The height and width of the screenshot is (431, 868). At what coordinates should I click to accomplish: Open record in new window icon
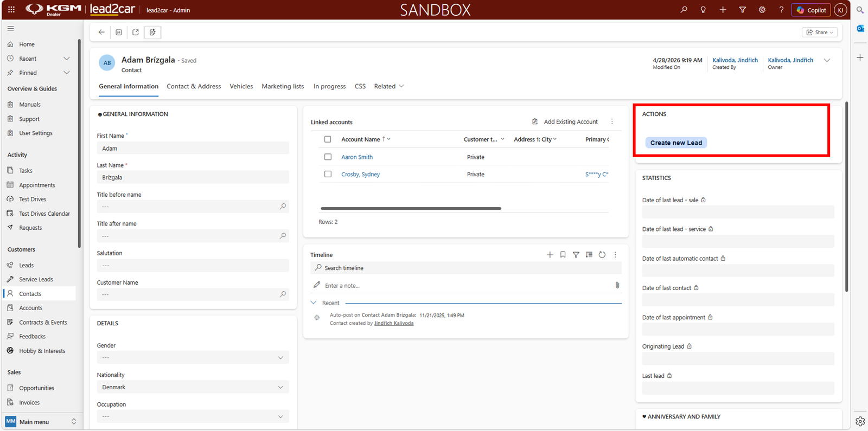tap(136, 32)
